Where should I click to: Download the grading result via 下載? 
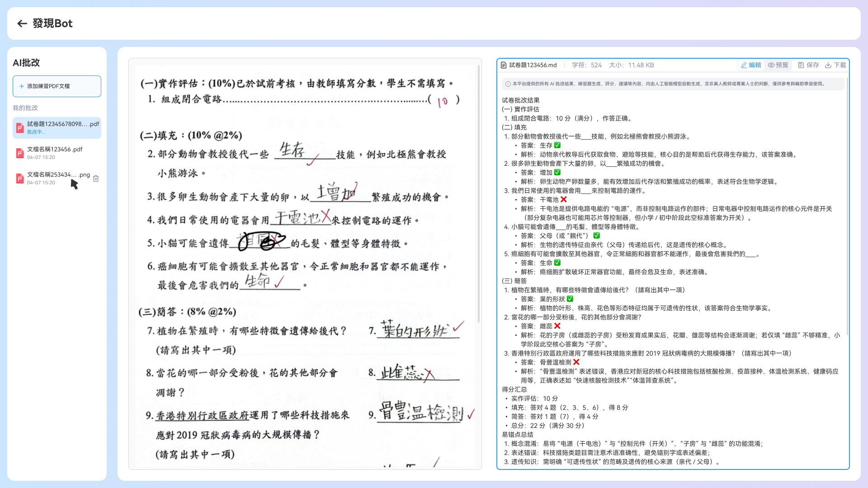pyautogui.click(x=835, y=65)
